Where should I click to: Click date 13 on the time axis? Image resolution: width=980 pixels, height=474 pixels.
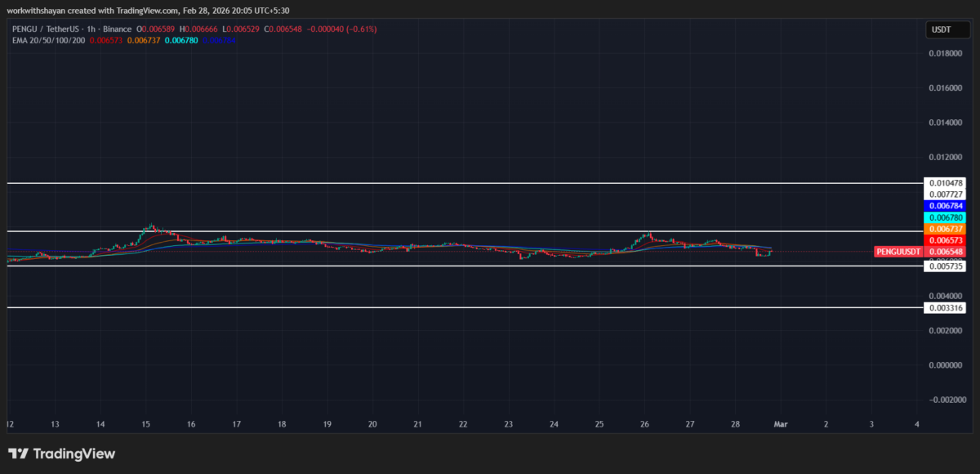55,424
